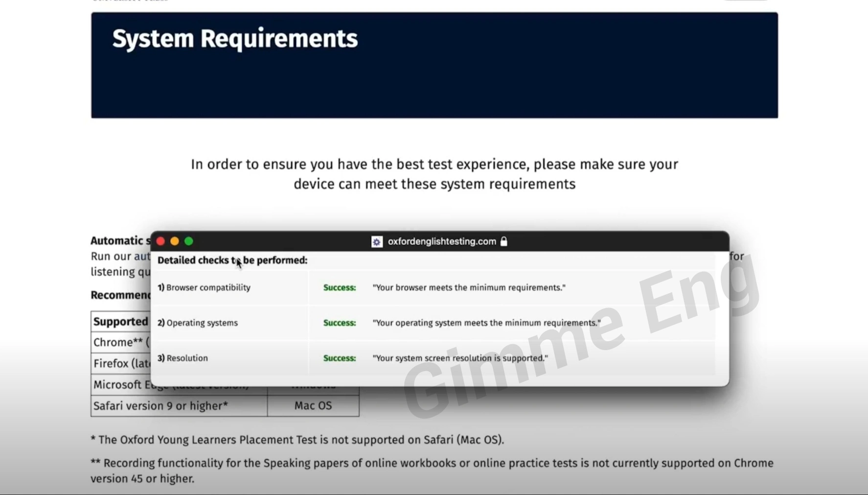Click the Detailed checks to be performed heading
868x495 pixels.
(x=232, y=260)
